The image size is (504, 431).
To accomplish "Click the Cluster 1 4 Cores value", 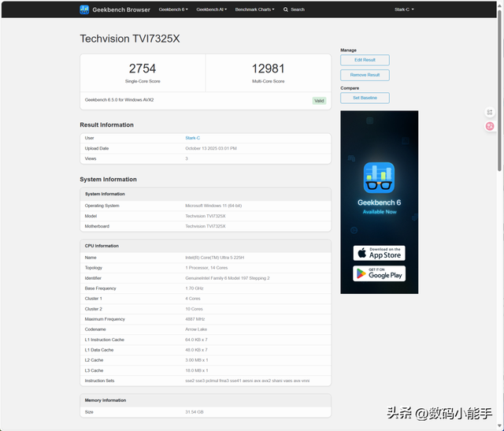I will pos(192,299).
